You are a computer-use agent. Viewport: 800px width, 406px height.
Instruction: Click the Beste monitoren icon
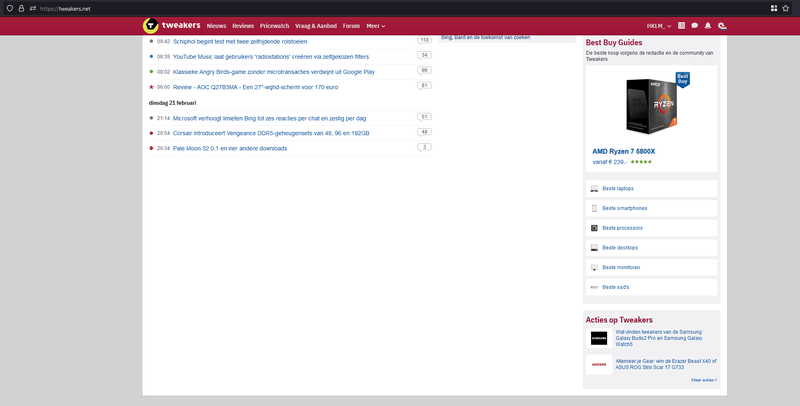[594, 267]
